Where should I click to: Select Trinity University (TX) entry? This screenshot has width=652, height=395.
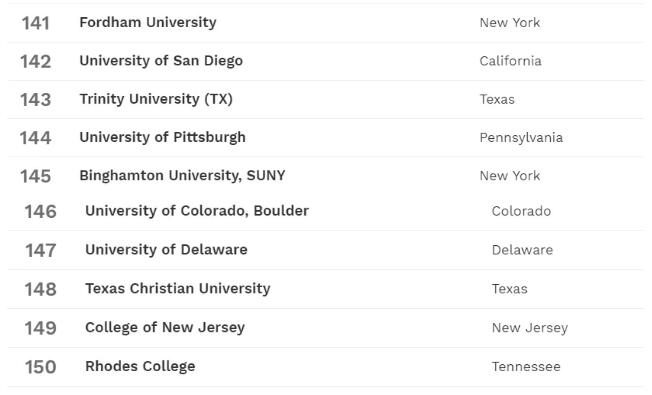click(x=156, y=99)
